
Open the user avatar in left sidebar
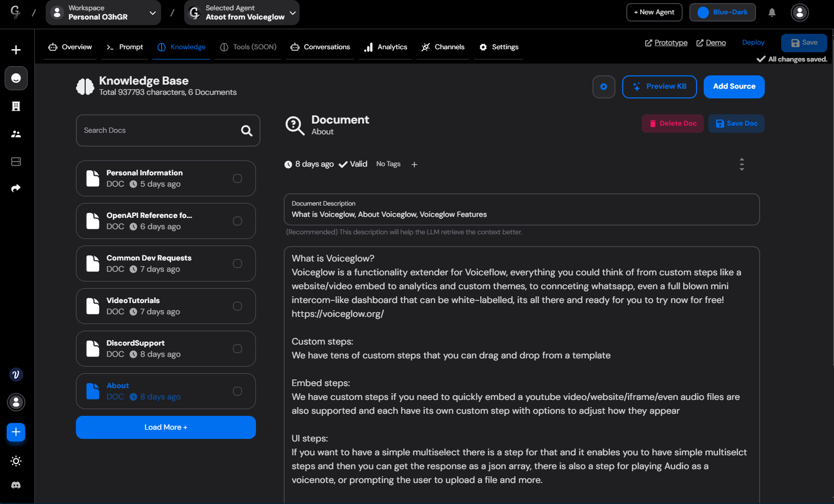16,402
